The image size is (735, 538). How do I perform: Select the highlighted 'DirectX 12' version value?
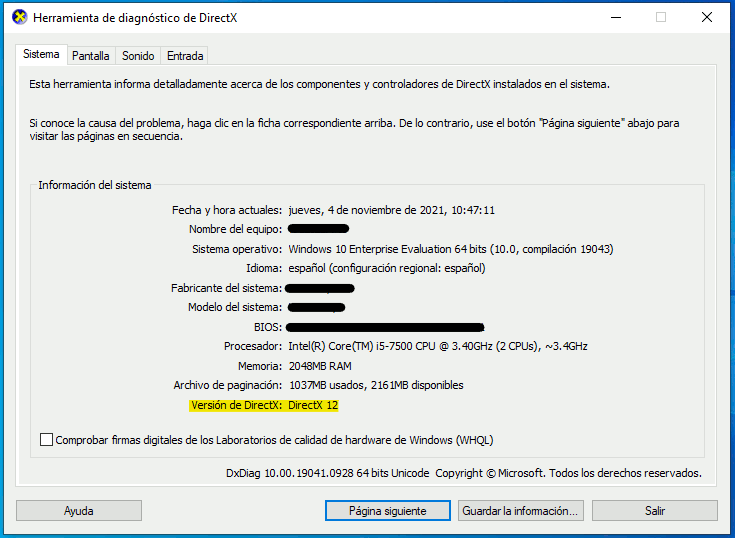tap(313, 405)
